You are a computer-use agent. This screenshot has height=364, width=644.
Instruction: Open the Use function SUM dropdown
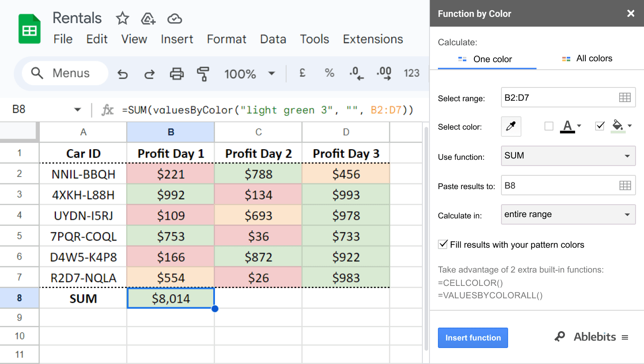click(568, 156)
